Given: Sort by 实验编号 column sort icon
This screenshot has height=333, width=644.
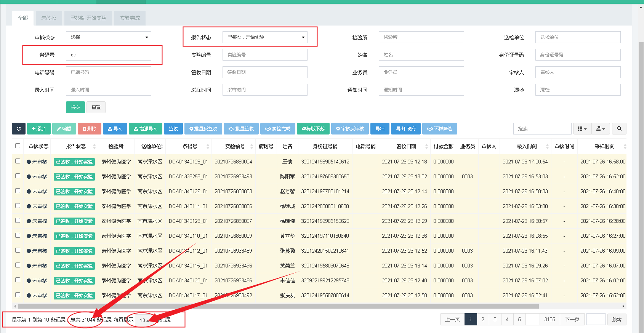Looking at the screenshot, I should 252,147.
